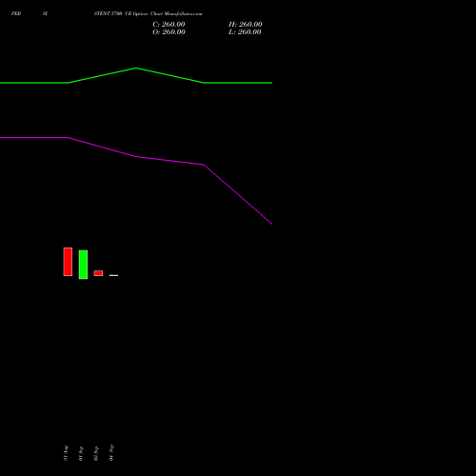Select the 04 Sep date label
This screenshot has width=476, height=476.
coord(111,453)
